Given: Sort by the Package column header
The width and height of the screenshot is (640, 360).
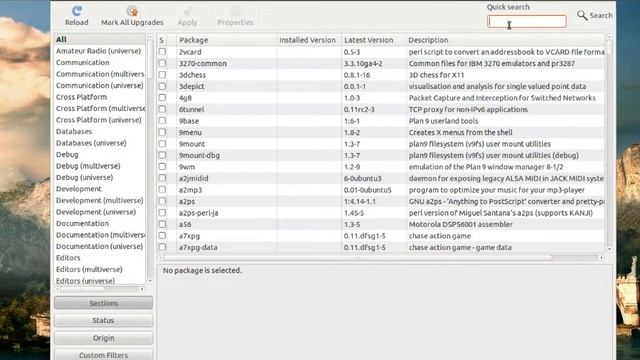Looking at the screenshot, I should pos(227,40).
